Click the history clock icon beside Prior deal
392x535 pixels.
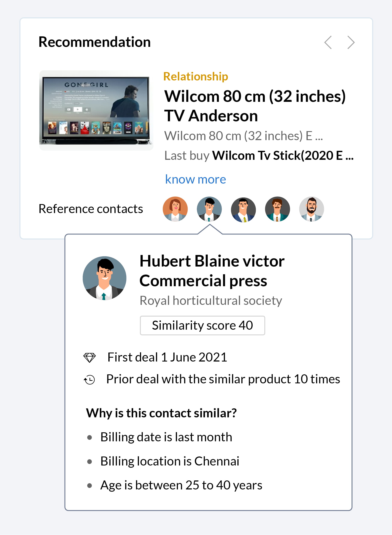click(x=90, y=379)
